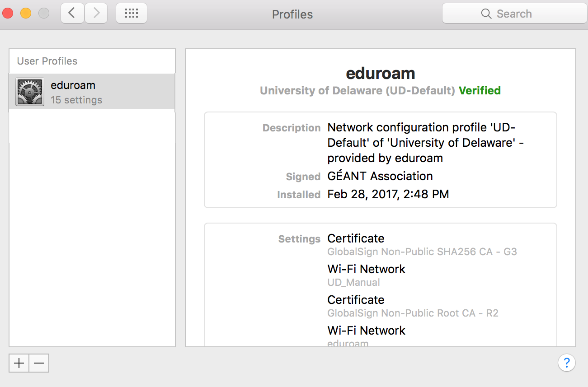This screenshot has width=588, height=387.
Task: Click the forward navigation arrow
Action: tap(96, 14)
